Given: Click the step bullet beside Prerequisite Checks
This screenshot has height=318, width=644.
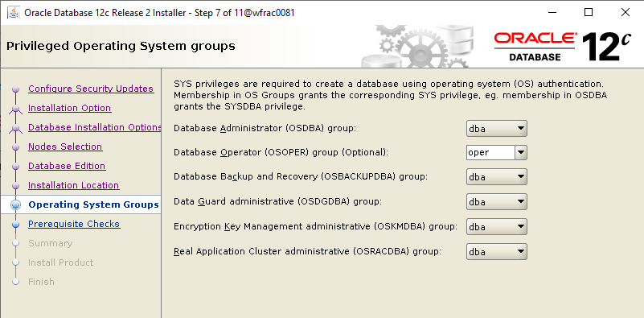Looking at the screenshot, I should [x=16, y=224].
